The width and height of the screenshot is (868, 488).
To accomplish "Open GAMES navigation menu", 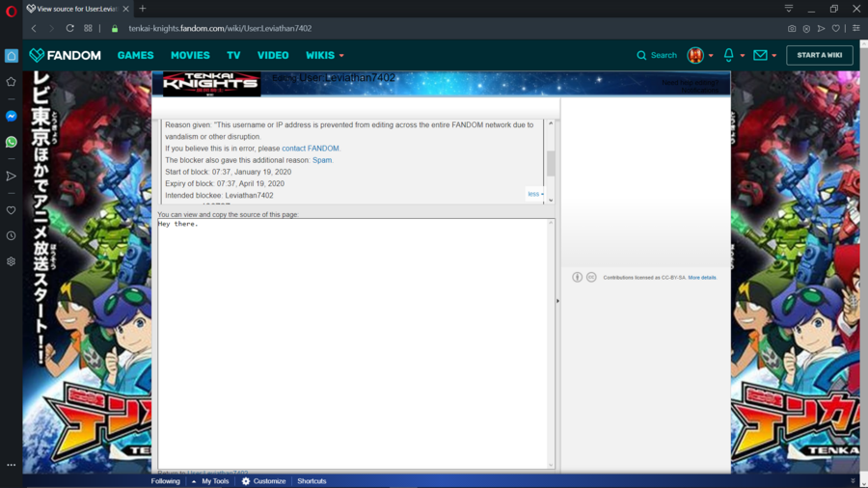I will point(136,55).
